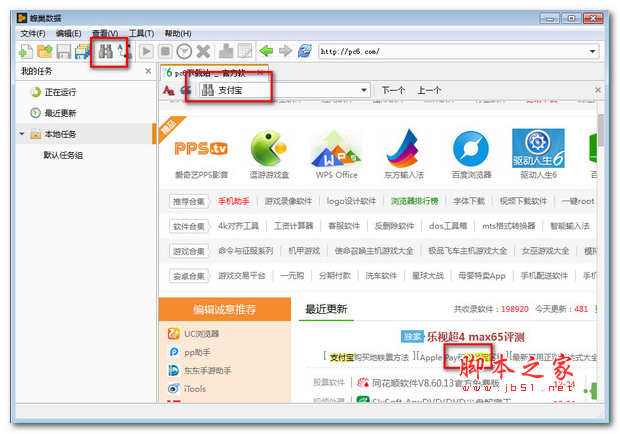Stop the task with square icon
Image resolution: width=620 pixels, height=434 pixels.
click(165, 51)
